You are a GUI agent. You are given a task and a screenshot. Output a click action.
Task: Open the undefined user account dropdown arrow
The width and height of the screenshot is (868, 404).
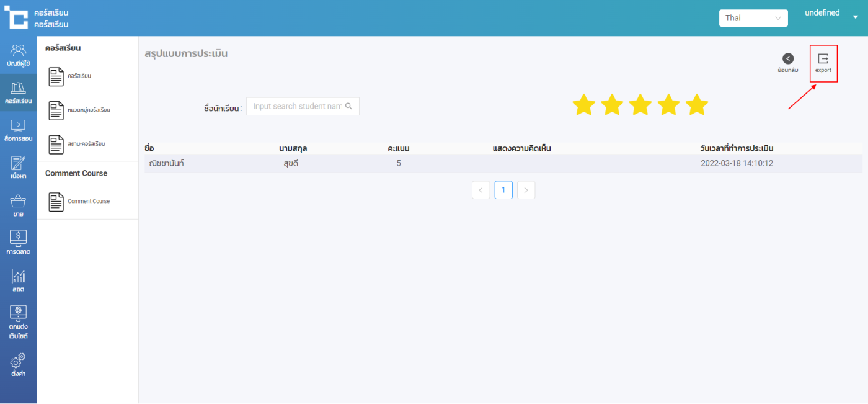[856, 17]
